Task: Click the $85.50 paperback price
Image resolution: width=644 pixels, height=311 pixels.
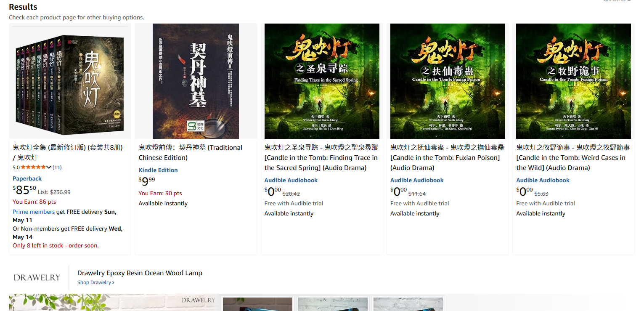Action: click(24, 190)
